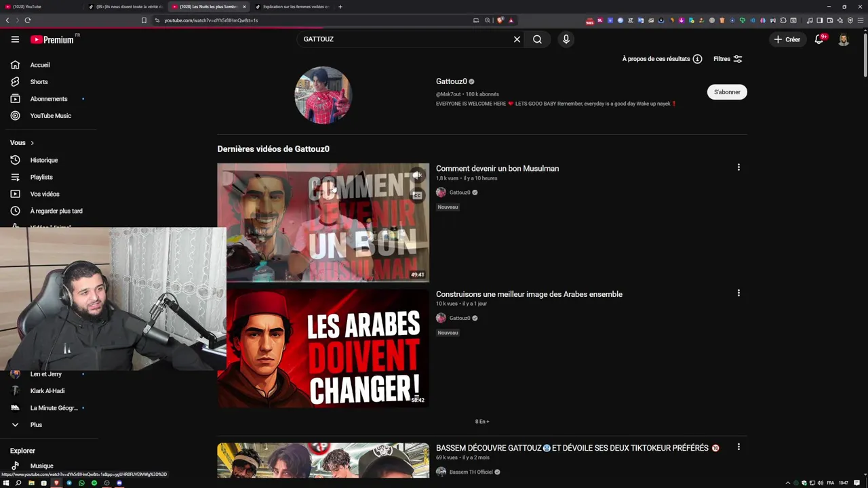This screenshot has width=868, height=488.
Task: Play the BASSEM DÉCOUVRE GATTOUZ thumbnail
Action: click(323, 460)
